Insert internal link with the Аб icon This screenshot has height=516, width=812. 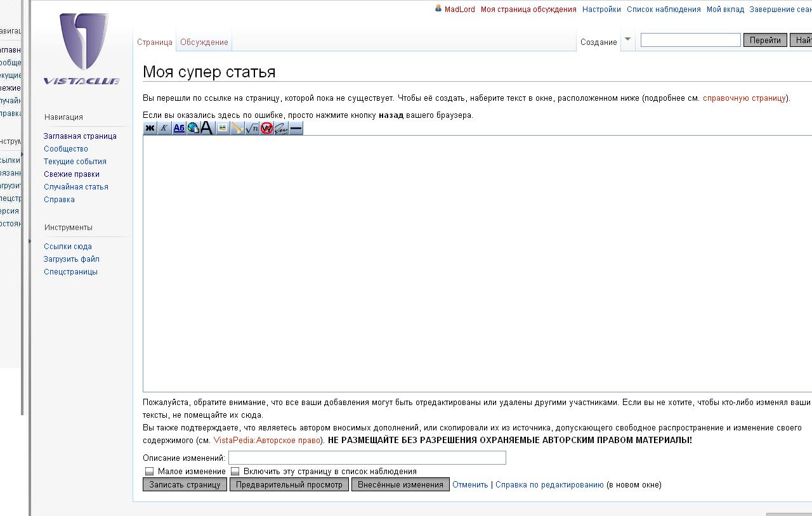179,128
